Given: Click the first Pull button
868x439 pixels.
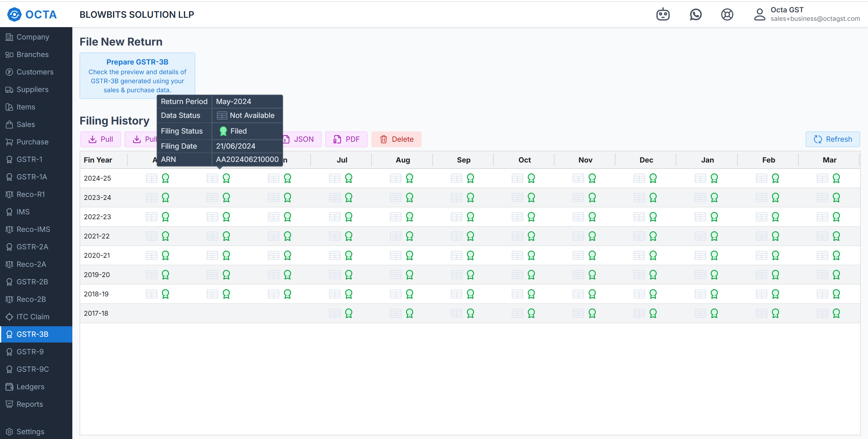Looking at the screenshot, I should point(100,139).
